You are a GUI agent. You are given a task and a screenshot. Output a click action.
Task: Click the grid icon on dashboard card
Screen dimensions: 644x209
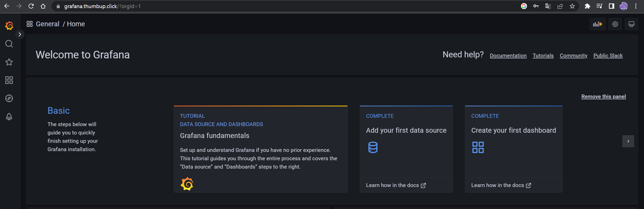coord(478,147)
